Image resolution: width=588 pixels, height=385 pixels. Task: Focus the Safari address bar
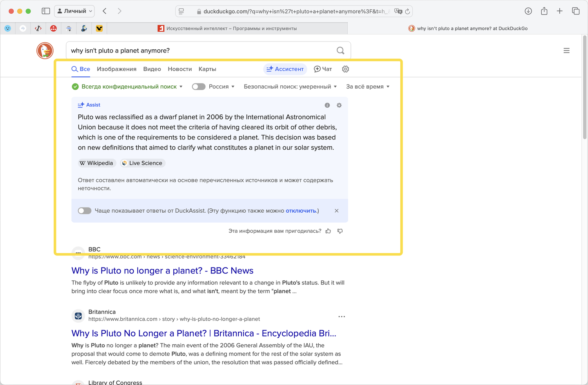tap(294, 11)
